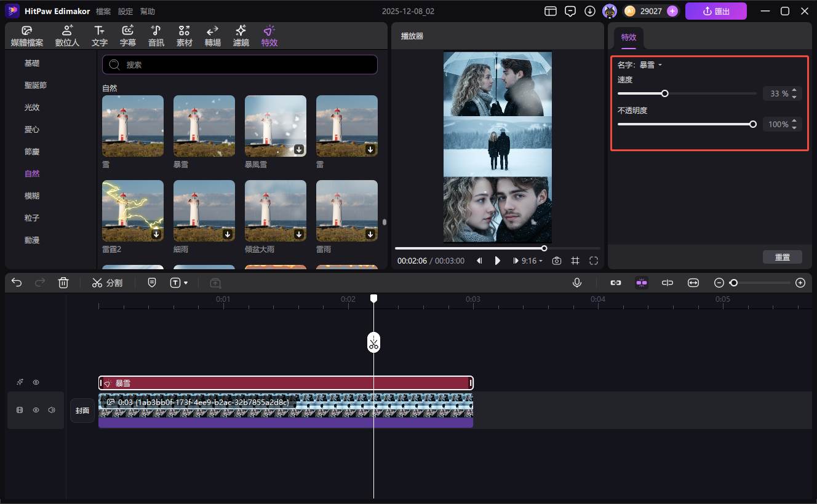
Task: Hide the 暴雪 effect track
Action: tap(36, 382)
